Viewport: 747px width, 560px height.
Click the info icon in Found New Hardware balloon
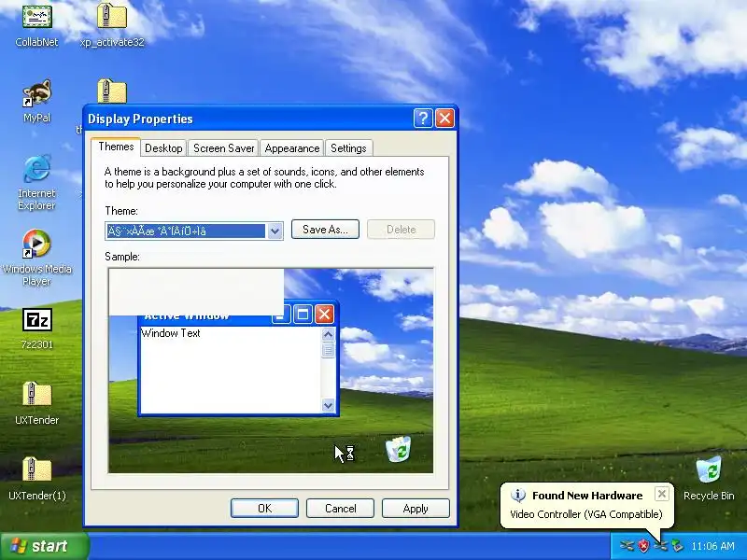[x=518, y=496]
